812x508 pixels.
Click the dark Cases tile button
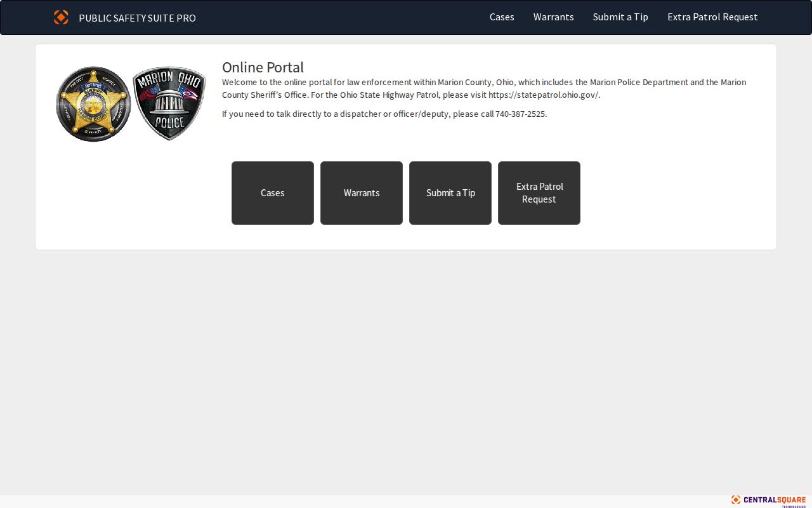pos(273,193)
